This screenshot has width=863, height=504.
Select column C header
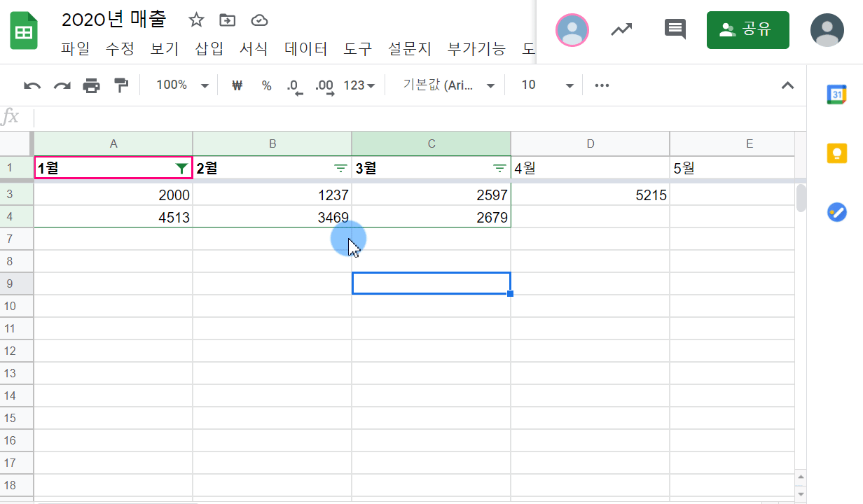[431, 143]
